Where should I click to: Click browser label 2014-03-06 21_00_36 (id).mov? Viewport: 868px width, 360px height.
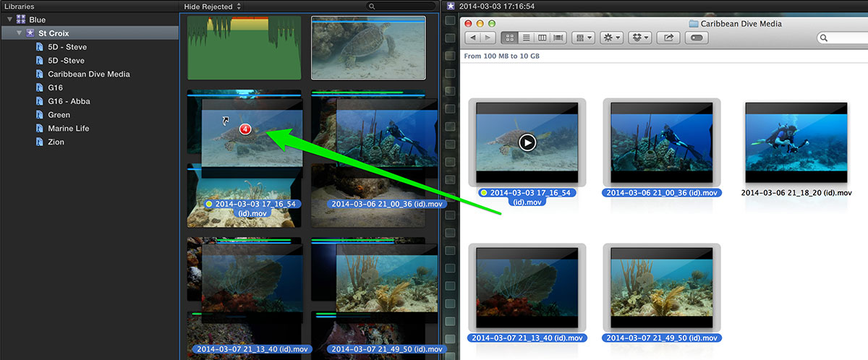[x=387, y=205]
